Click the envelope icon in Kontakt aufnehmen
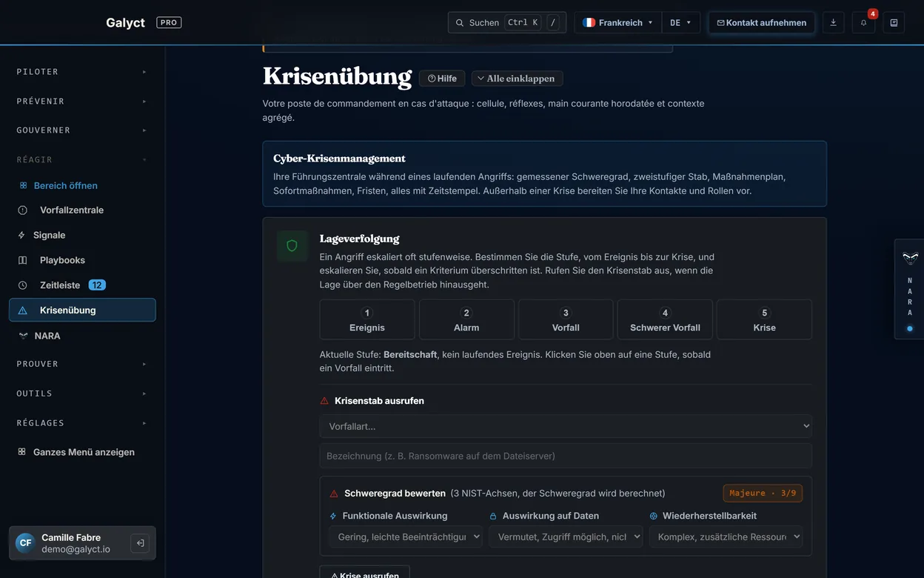924x578 pixels. (720, 23)
